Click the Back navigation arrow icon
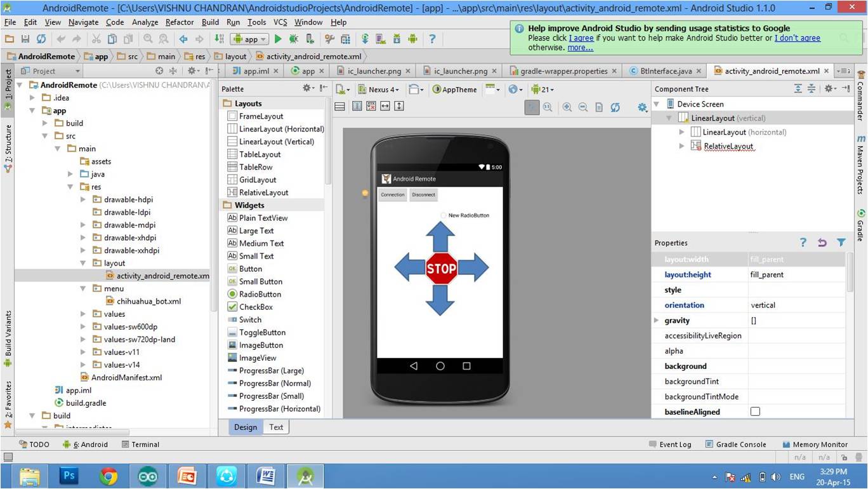 (183, 39)
